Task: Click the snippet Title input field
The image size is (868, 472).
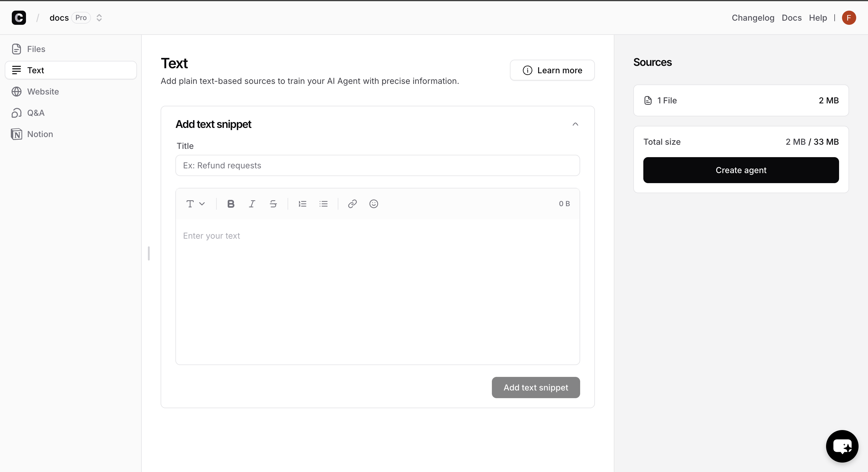Action: (x=377, y=165)
